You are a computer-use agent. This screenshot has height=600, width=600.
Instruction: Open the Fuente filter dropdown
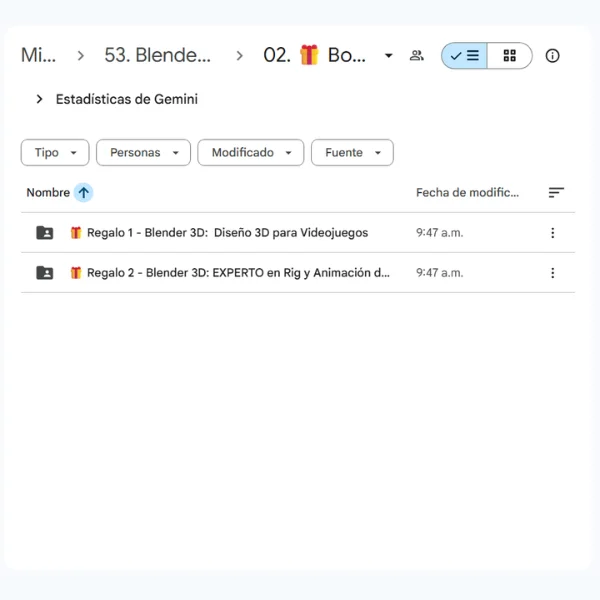(x=352, y=152)
